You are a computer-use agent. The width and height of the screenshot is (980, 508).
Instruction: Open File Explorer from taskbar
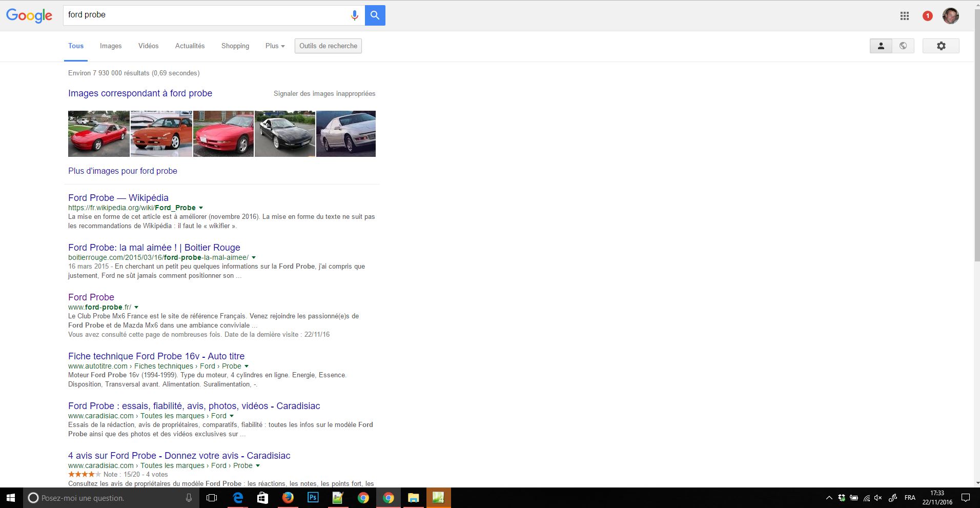coord(413,498)
